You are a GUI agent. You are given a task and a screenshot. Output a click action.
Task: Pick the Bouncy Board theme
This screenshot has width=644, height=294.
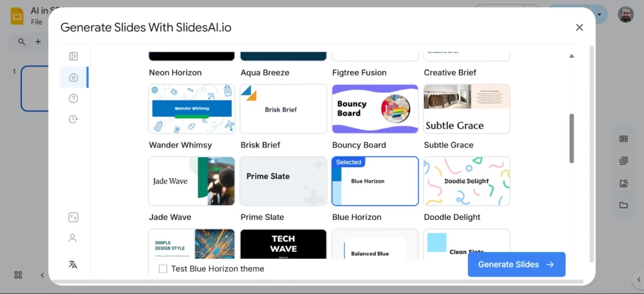pyautogui.click(x=375, y=109)
